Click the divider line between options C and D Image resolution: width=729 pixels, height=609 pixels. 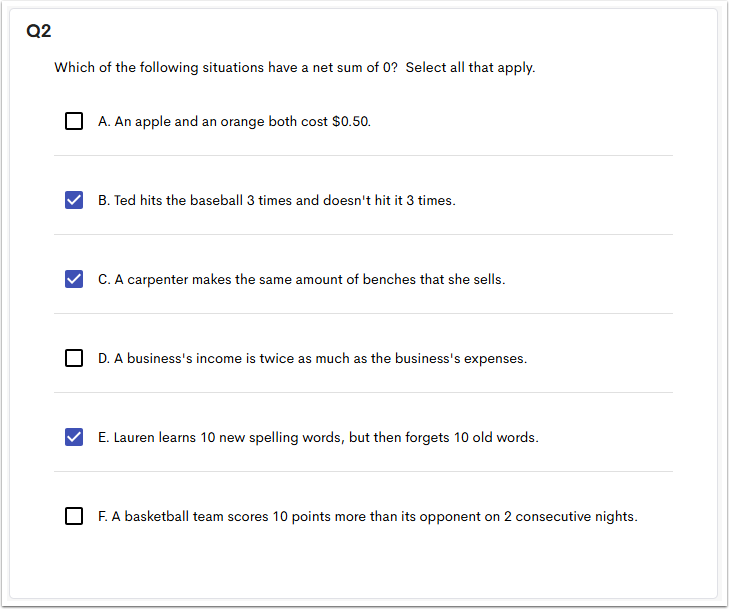point(363,314)
